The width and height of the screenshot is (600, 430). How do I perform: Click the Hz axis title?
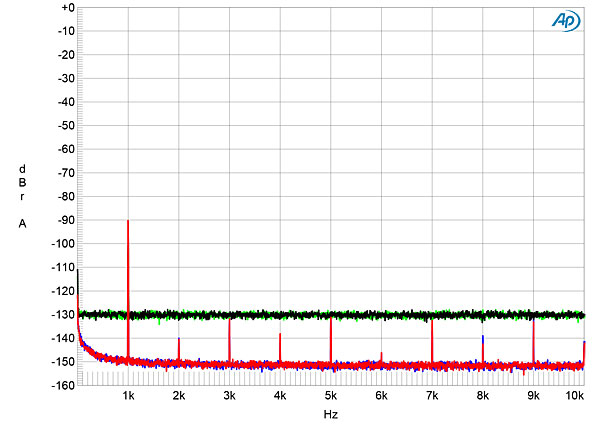tap(331, 414)
